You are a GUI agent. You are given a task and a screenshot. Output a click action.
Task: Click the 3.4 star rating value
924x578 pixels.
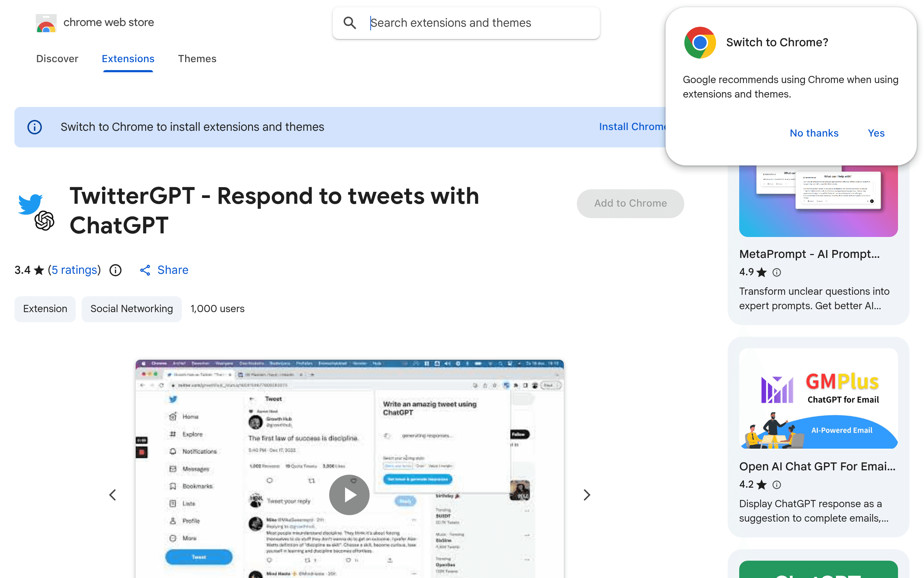click(22, 270)
